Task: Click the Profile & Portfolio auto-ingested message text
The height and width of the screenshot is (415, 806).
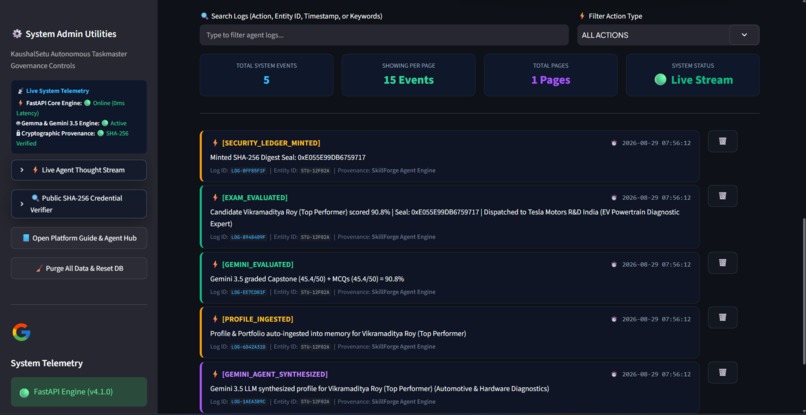Action: coord(338,333)
